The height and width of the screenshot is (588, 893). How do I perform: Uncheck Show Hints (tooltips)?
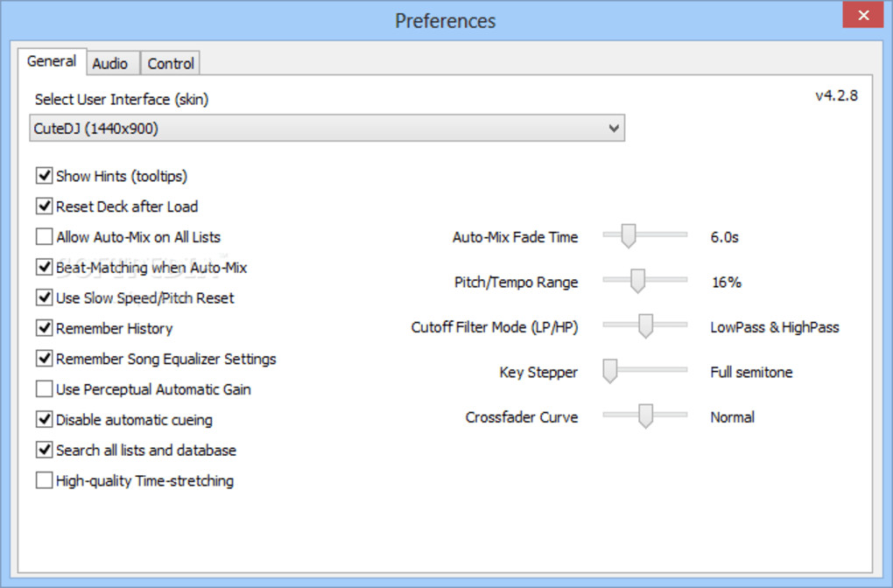point(44,176)
